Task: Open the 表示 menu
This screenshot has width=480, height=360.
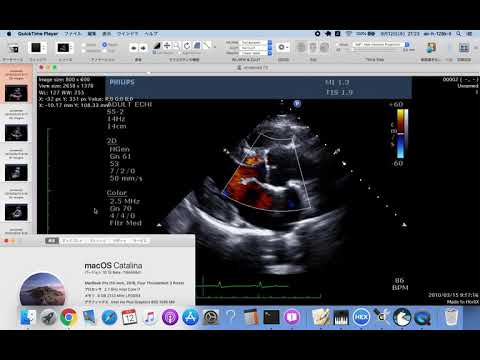Action: [106, 34]
